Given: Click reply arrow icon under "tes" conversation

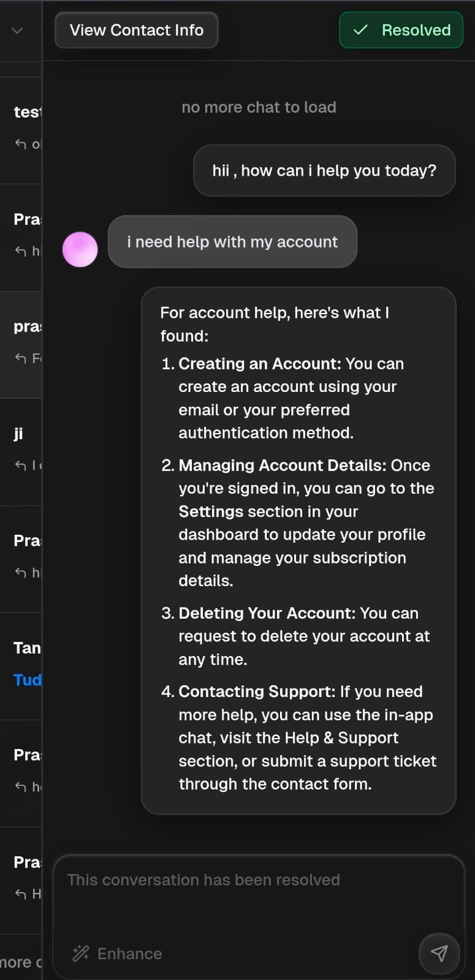Looking at the screenshot, I should click(21, 144).
